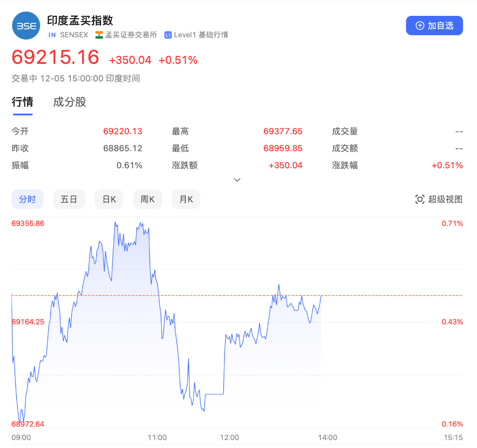The height and width of the screenshot is (448, 477).
Task: Click the India flag icon
Action: (100, 34)
